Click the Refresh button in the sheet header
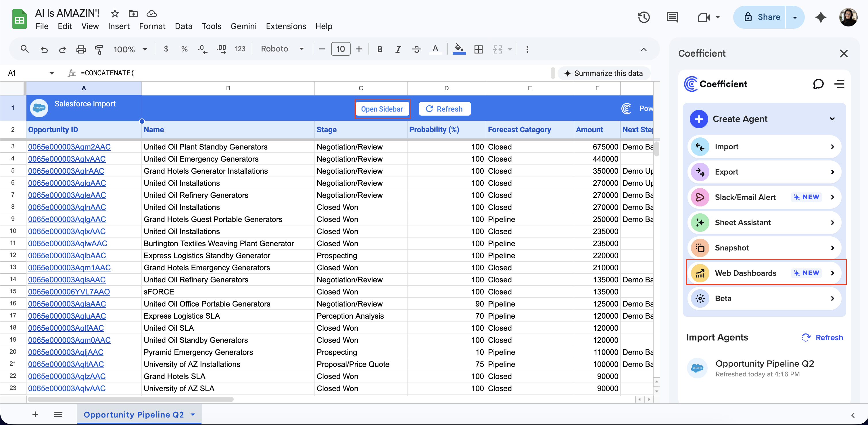 (x=444, y=109)
